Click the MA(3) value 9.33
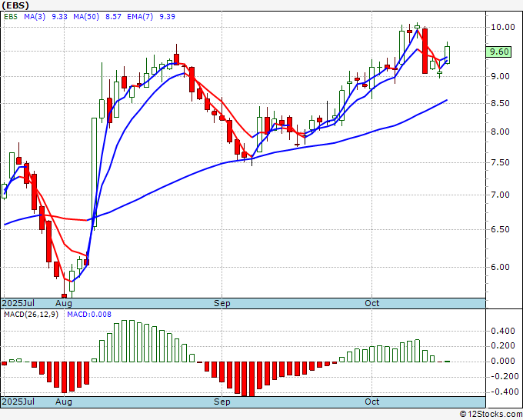 pyautogui.click(x=60, y=17)
